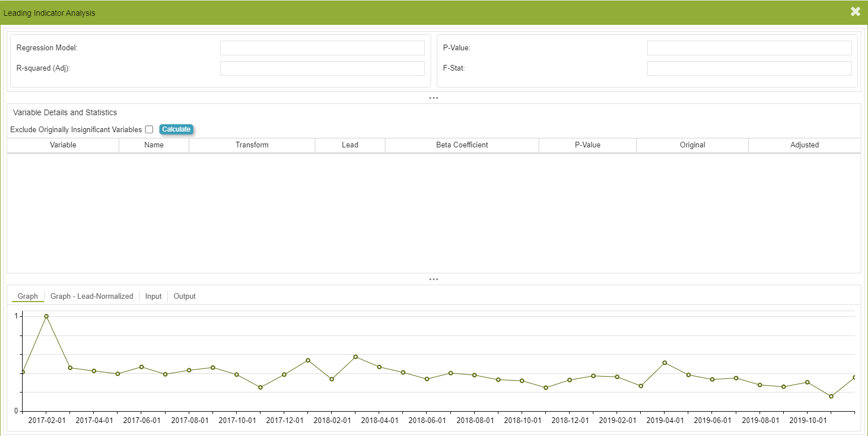The image size is (868, 436).
Task: Select the Adjusted column header
Action: pos(804,145)
